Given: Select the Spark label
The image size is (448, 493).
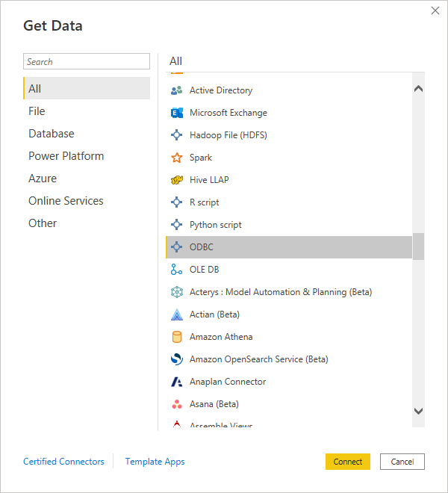Looking at the screenshot, I should 201,158.
